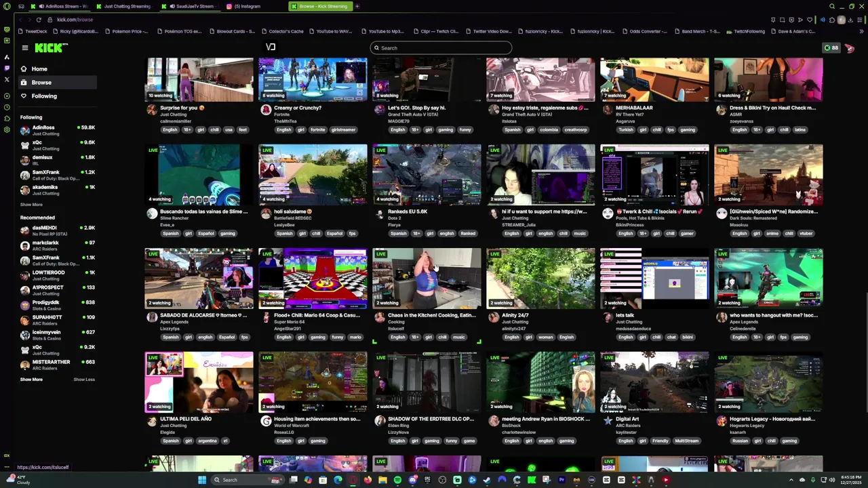The height and width of the screenshot is (488, 868).
Task: Open TweetDeck bookmark
Action: click(x=33, y=31)
